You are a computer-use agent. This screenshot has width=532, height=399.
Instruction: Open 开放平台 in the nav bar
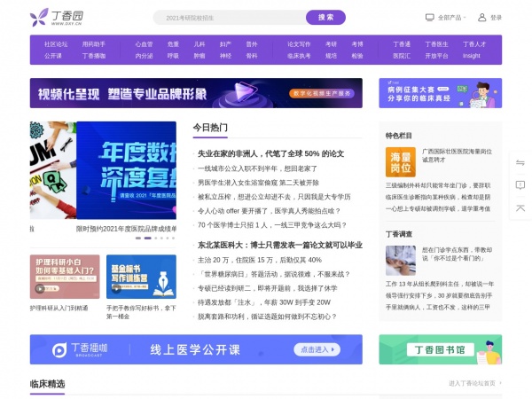point(436,56)
